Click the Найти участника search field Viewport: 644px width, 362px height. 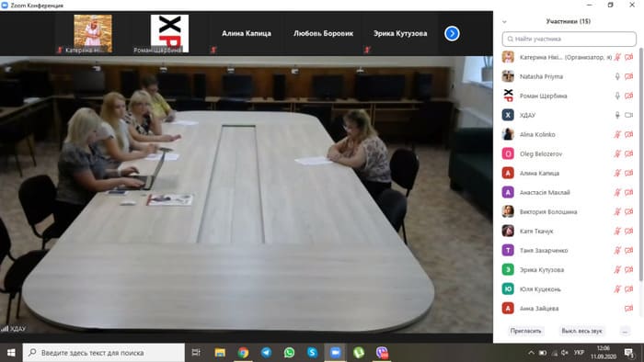coord(569,39)
